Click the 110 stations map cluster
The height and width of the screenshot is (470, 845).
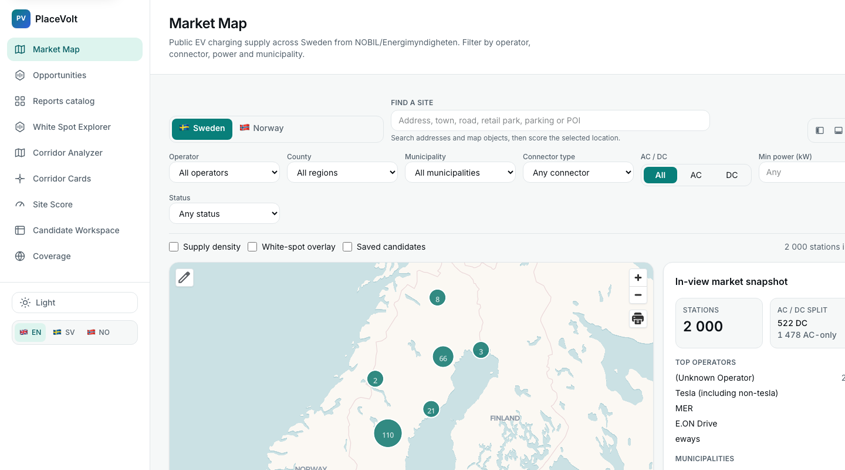tap(388, 433)
